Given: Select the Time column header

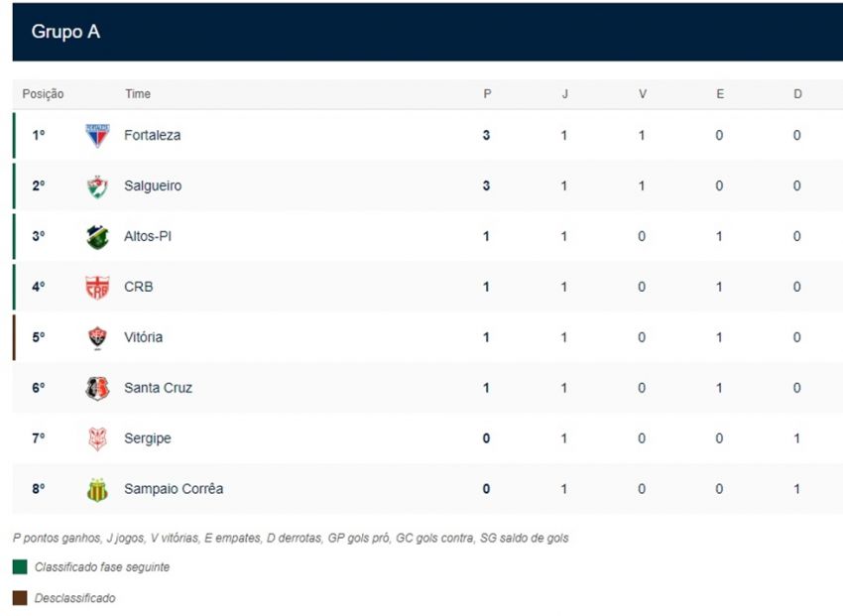Looking at the screenshot, I should coord(138,94).
